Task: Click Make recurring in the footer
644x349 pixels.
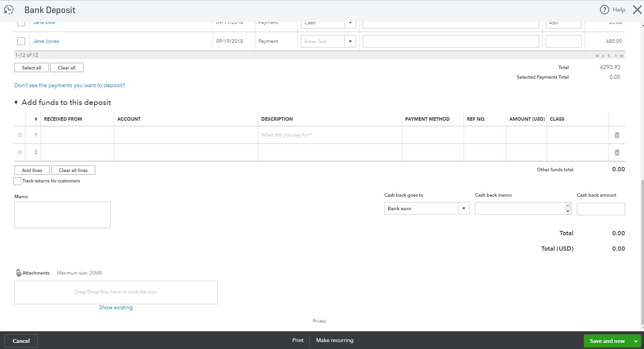Action: [334, 340]
